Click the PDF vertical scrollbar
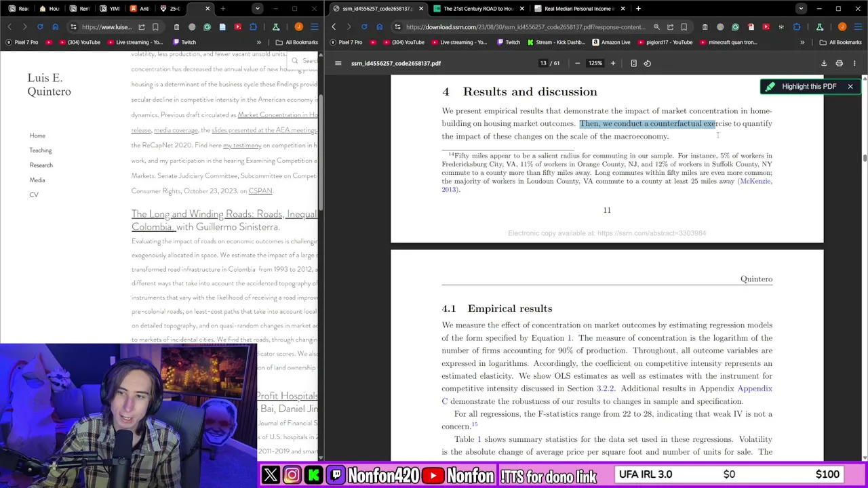 865,158
